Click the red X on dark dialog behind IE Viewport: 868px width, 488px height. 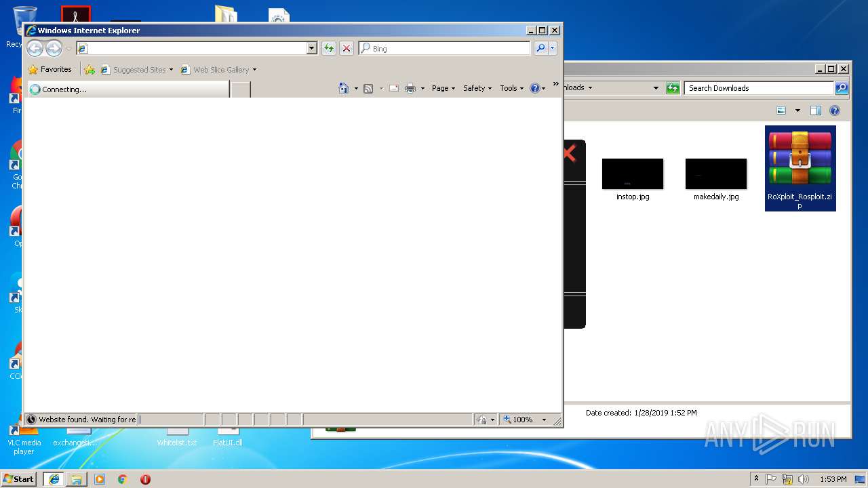(570, 154)
